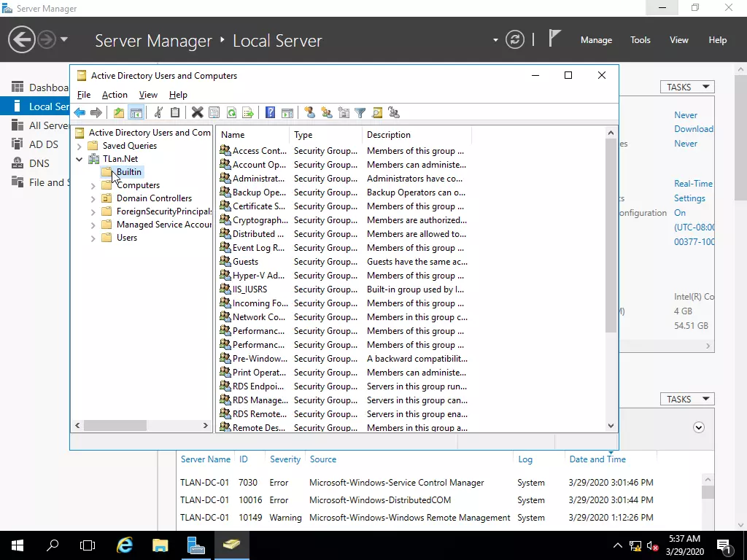The image size is (747, 560).
Task: Click the Export List toolbar icon
Action: (248, 112)
